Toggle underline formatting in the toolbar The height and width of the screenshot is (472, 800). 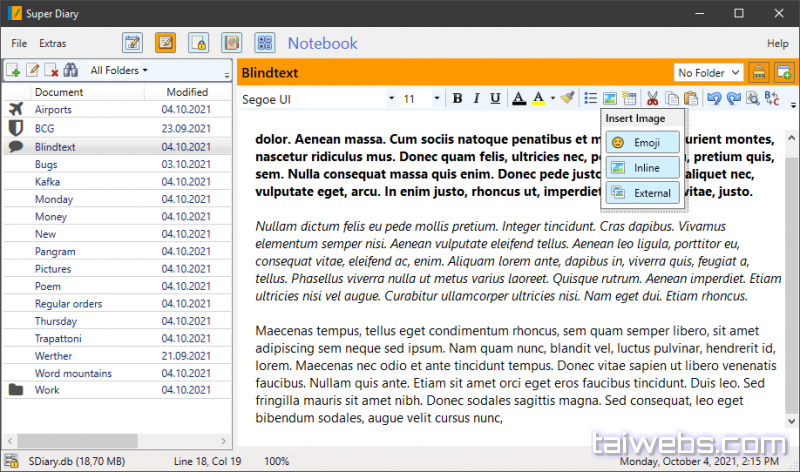(495, 98)
